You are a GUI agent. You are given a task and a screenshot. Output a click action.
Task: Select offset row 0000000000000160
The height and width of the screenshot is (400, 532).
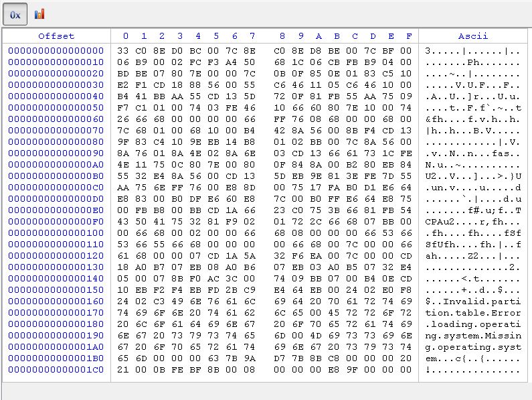coord(56,301)
